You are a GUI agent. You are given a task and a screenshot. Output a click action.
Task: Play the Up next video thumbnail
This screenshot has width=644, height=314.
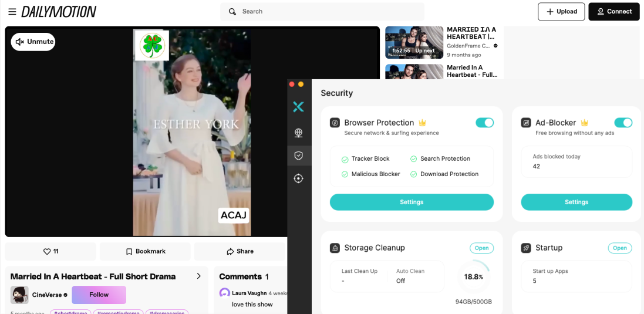[x=414, y=42]
